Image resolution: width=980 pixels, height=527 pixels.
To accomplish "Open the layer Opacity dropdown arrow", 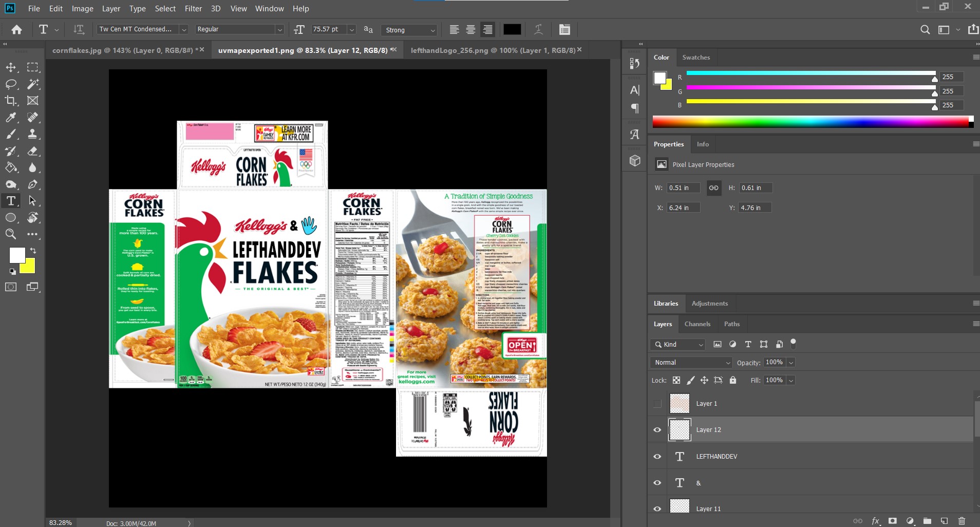I will coord(791,363).
